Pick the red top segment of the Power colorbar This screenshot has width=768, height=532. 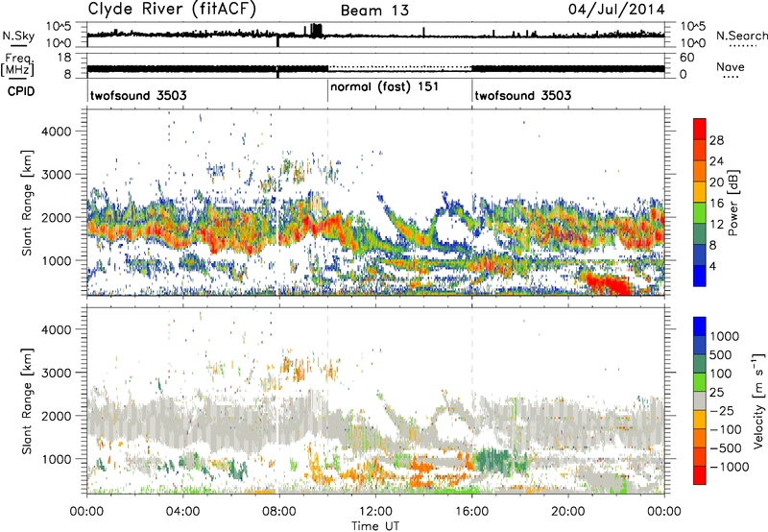[700, 129]
